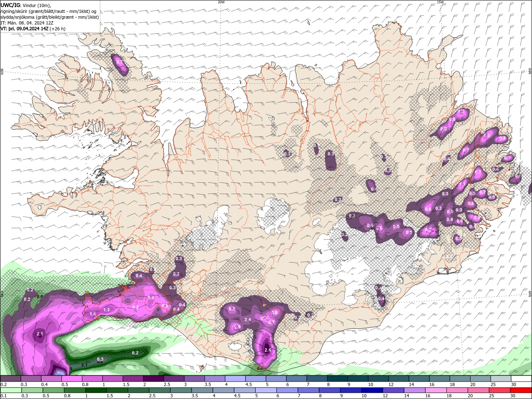Click the 'rigning/skúrir' legend description line
Viewport: 532px width, 399px height.
[49, 11]
